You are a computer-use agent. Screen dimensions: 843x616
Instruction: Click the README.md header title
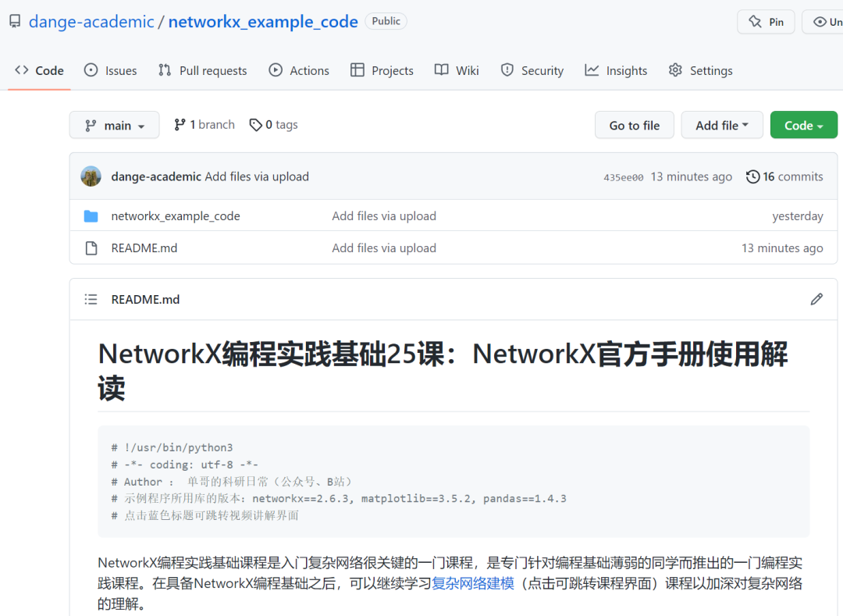coord(145,299)
